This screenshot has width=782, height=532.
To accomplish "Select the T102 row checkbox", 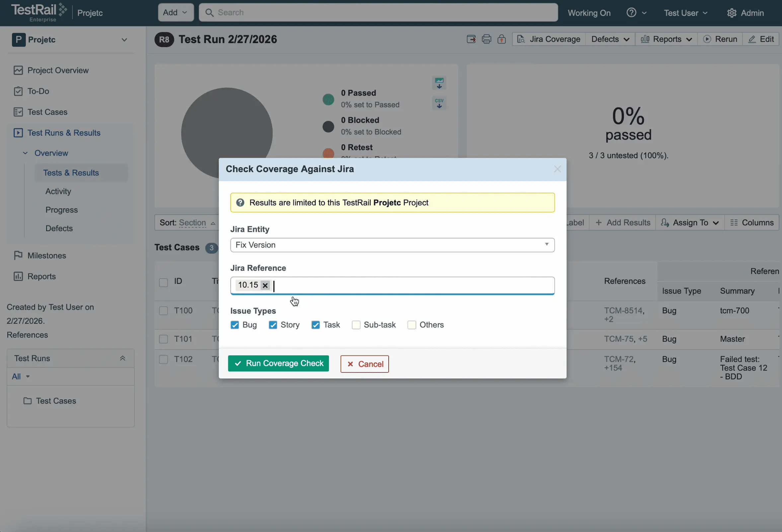I will click(164, 359).
